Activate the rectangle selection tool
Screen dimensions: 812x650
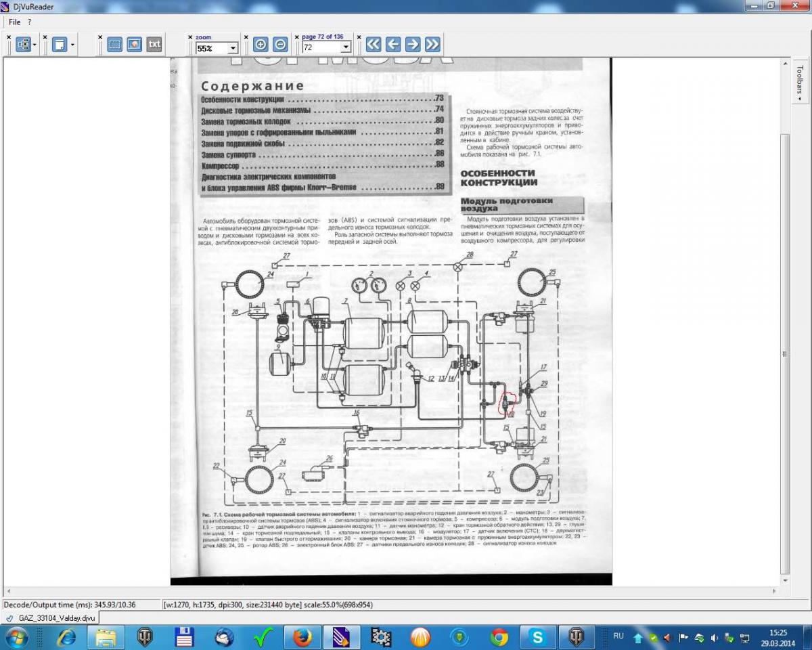(x=115, y=45)
